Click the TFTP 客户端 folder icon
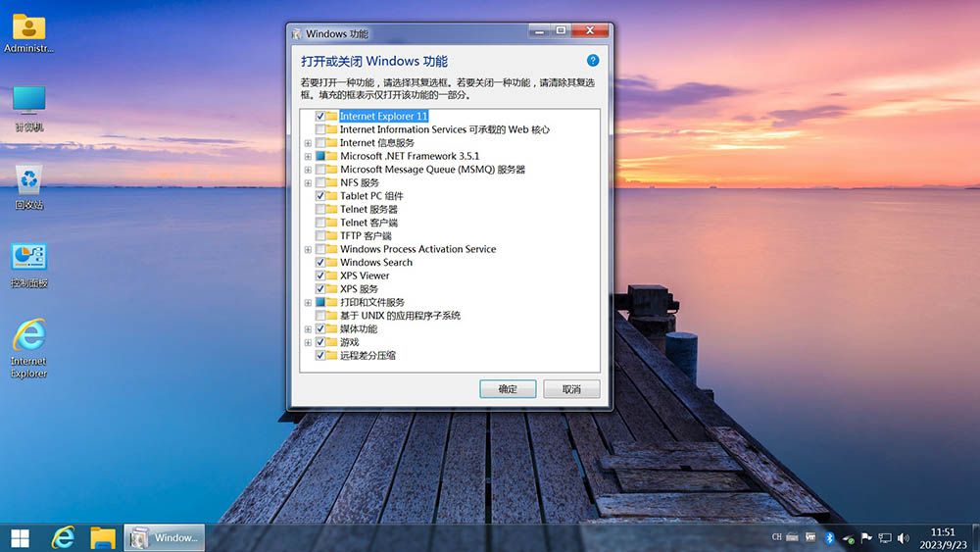Image resolution: width=980 pixels, height=552 pixels. (x=332, y=235)
